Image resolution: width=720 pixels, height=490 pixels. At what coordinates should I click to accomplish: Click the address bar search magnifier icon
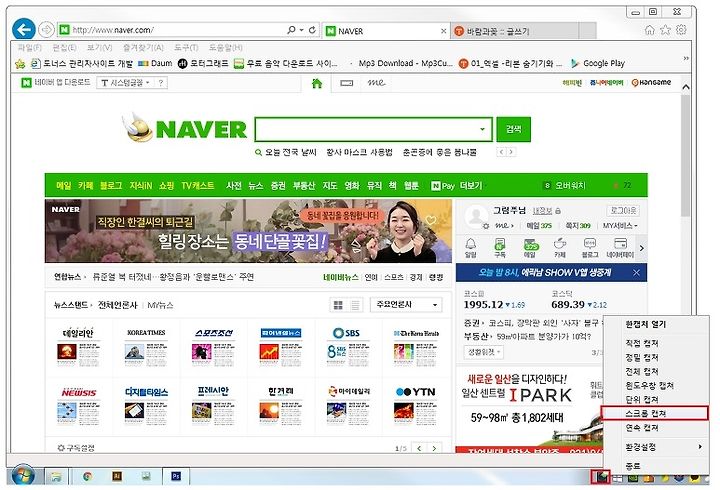pos(291,30)
